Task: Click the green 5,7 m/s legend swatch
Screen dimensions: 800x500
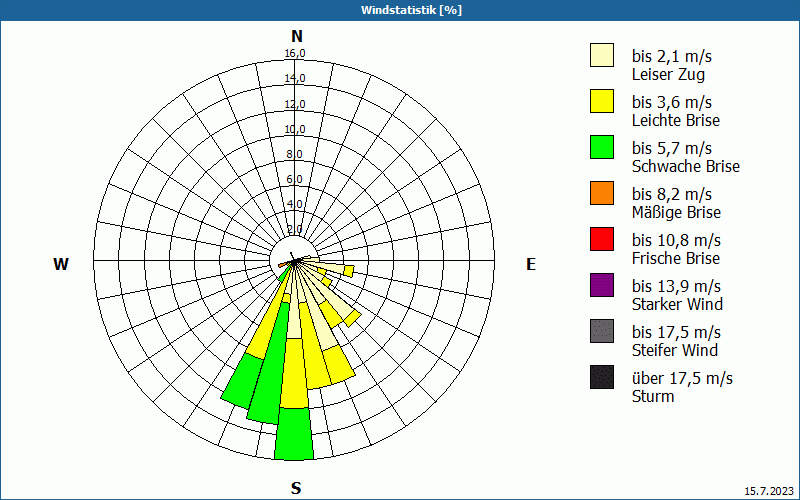Action: coord(602,147)
